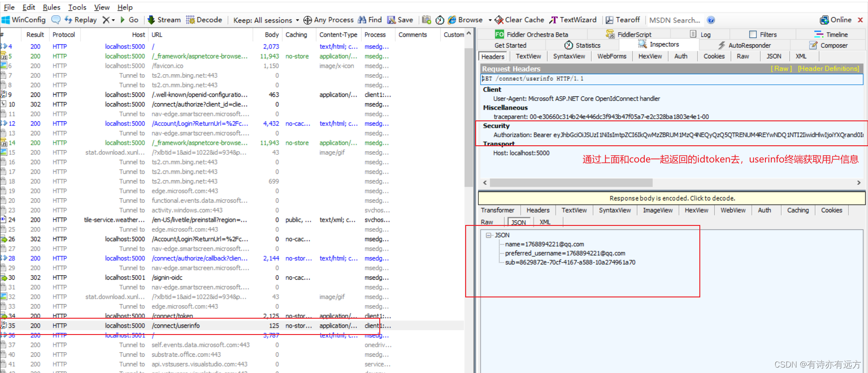
Task: Open the View menu
Action: (x=102, y=7)
